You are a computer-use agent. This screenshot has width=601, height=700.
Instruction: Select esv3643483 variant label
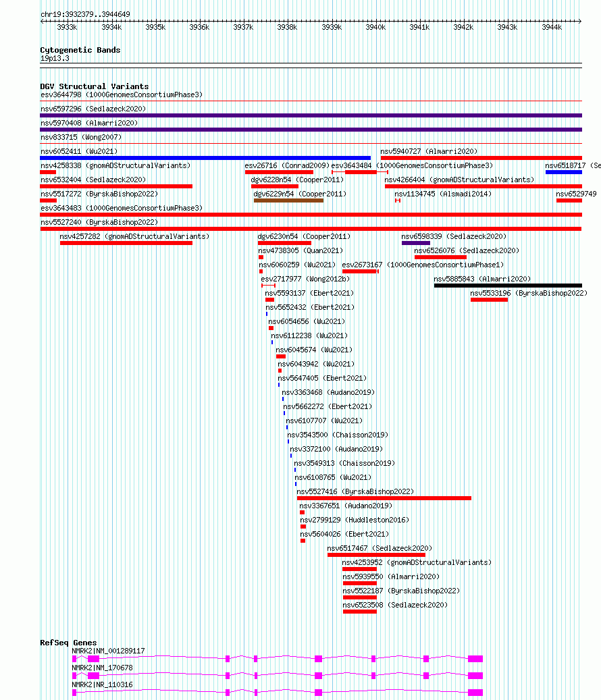(x=122, y=208)
